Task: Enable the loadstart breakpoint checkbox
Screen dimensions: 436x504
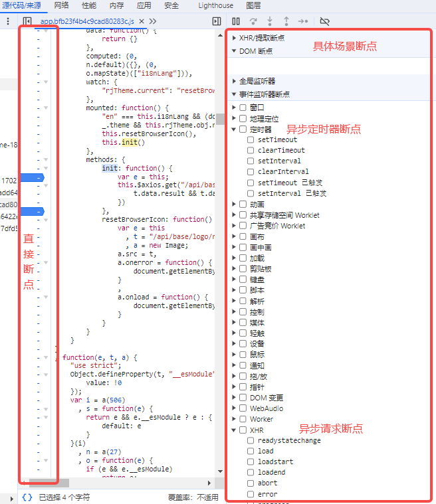Action: pyautogui.click(x=251, y=462)
